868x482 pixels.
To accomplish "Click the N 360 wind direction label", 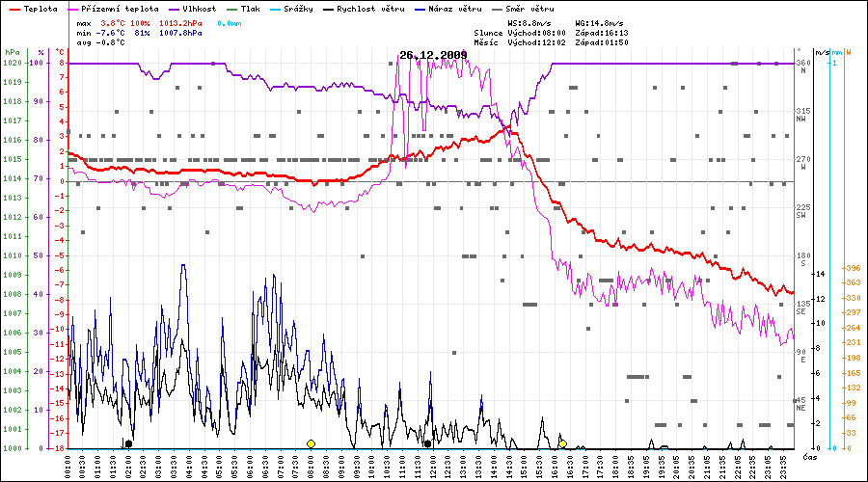I will (802, 67).
